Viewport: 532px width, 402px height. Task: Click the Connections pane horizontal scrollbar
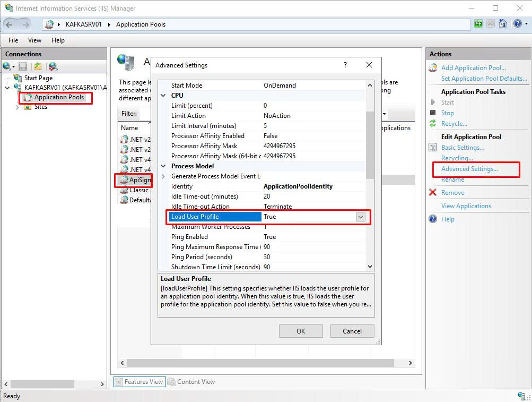[x=42, y=384]
